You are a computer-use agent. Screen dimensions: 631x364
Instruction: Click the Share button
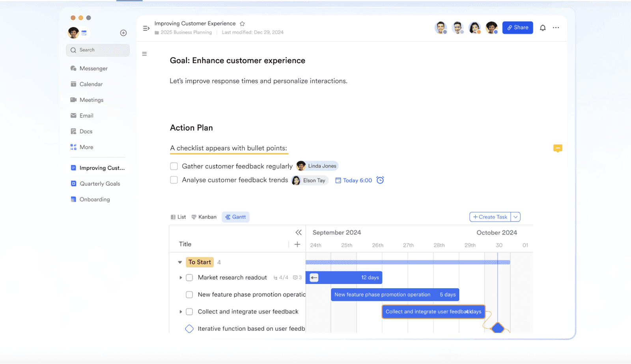517,27
